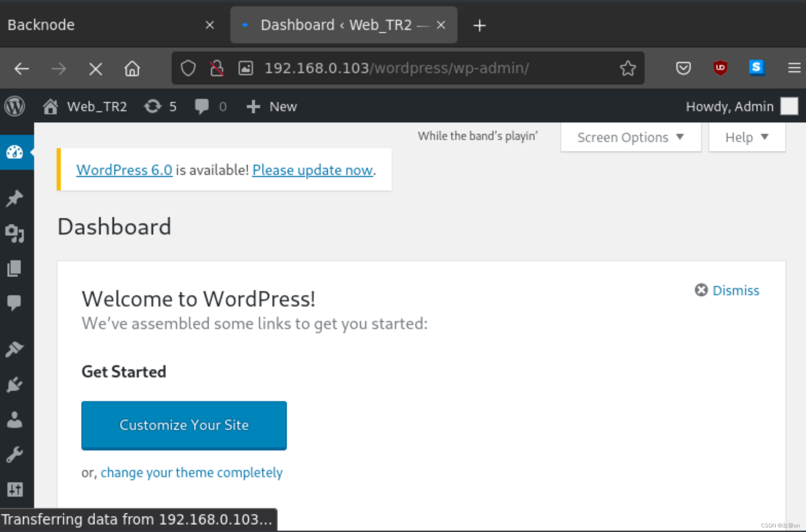The width and height of the screenshot is (806, 532).
Task: Go to browser home page
Action: (x=132, y=68)
